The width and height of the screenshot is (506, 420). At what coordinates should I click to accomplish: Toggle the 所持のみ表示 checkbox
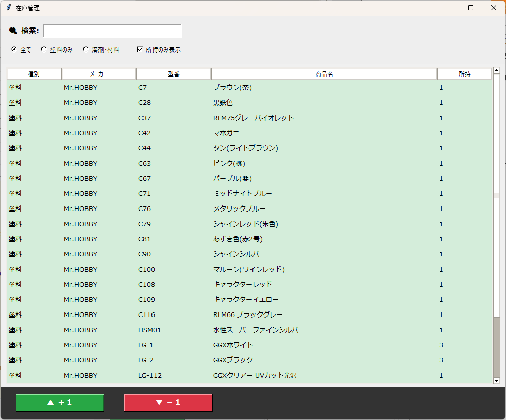(140, 49)
